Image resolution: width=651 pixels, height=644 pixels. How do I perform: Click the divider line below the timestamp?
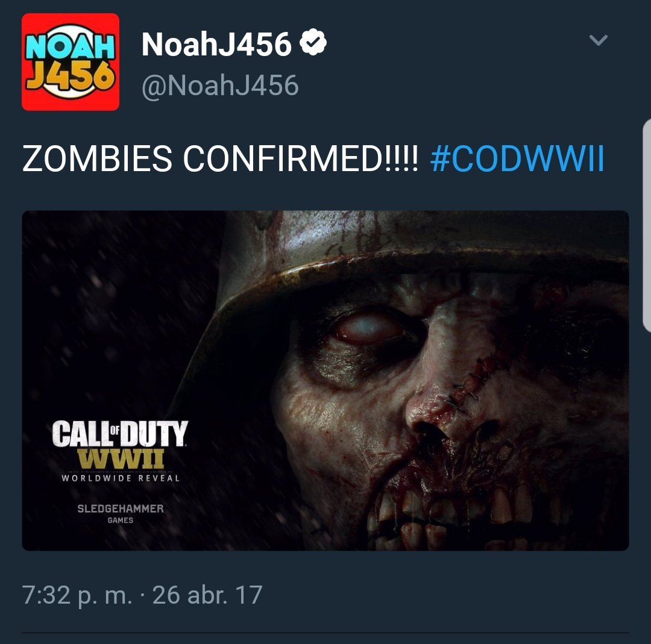click(325, 633)
